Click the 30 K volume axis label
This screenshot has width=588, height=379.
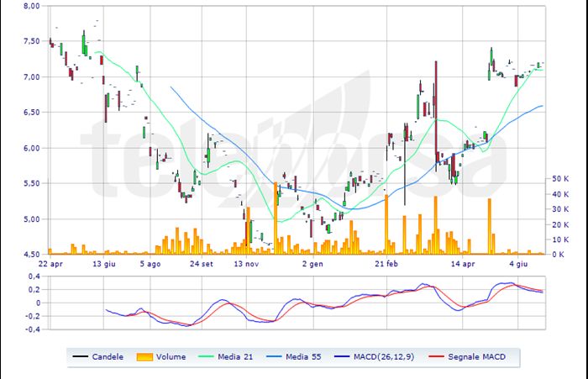[x=560, y=209]
